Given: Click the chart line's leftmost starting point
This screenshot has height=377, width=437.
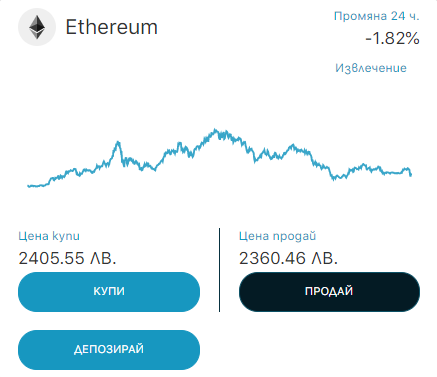Looking at the screenshot, I should coord(28,186).
